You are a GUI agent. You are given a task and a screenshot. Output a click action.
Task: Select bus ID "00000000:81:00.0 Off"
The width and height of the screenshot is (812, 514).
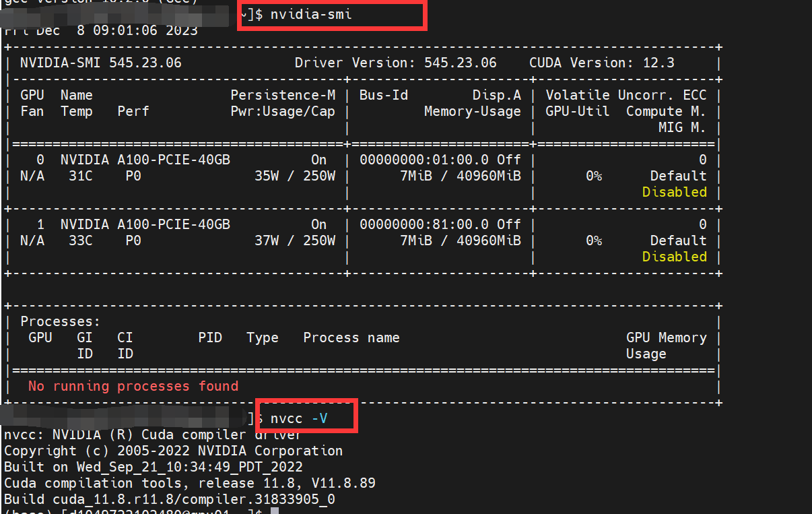coord(440,224)
